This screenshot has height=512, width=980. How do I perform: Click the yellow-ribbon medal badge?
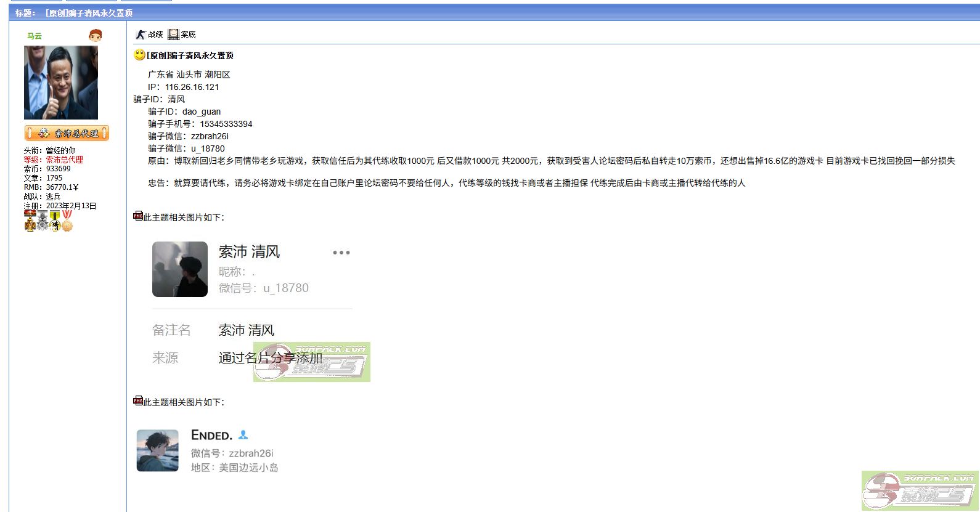[55, 221]
